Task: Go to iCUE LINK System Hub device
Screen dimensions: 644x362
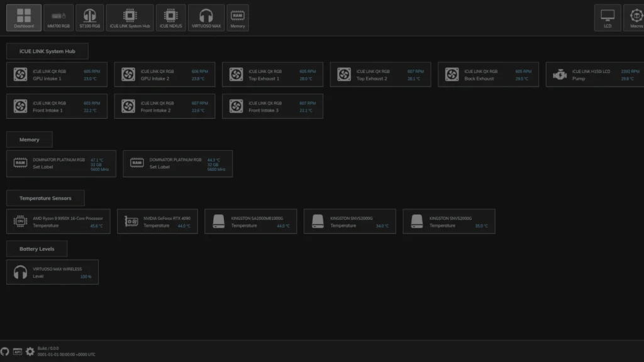Action: tap(130, 18)
